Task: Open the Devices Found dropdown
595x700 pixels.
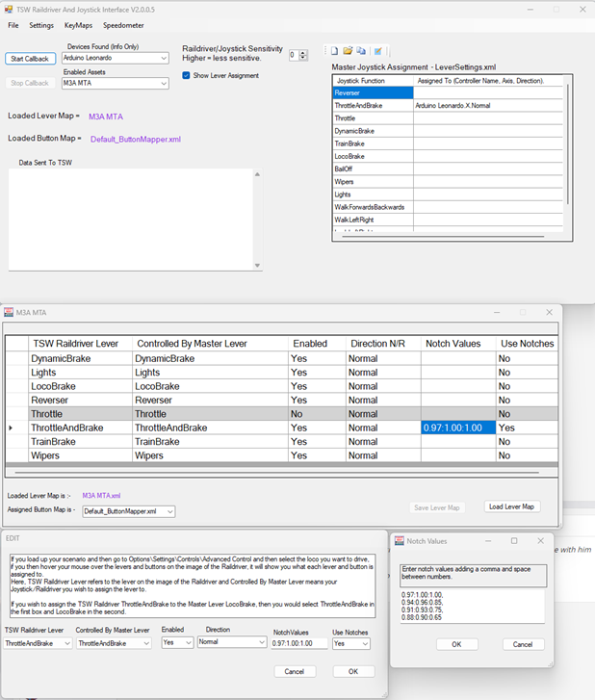Action: point(164,58)
